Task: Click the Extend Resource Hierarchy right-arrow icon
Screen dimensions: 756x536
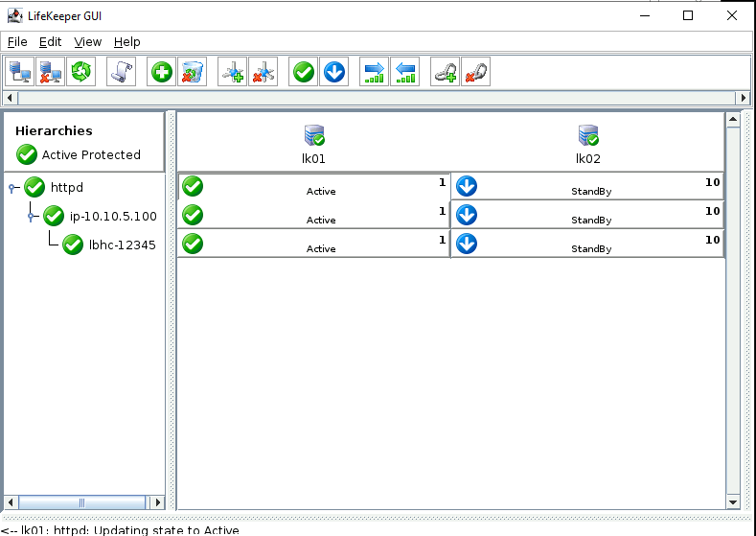Action: pyautogui.click(x=374, y=72)
